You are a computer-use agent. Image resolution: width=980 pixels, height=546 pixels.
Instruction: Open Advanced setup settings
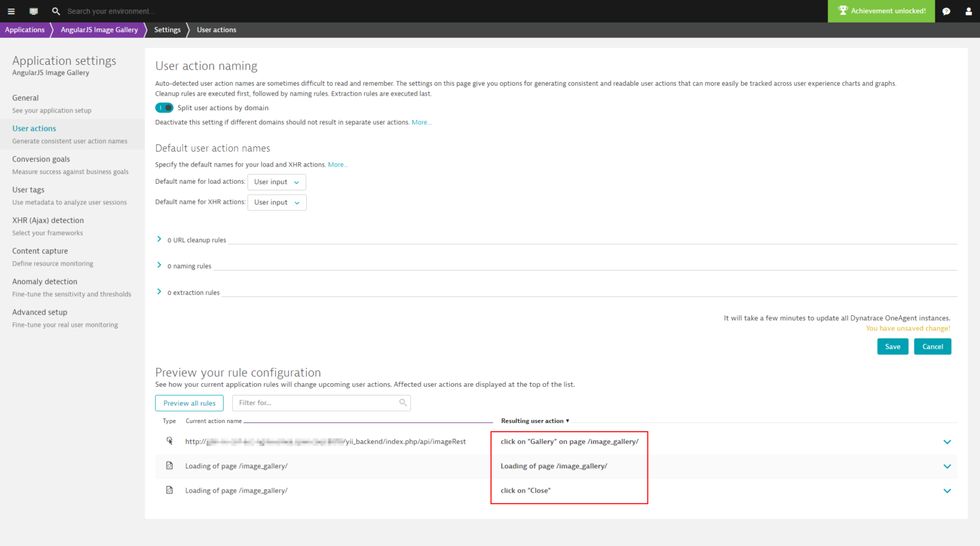[72, 318]
